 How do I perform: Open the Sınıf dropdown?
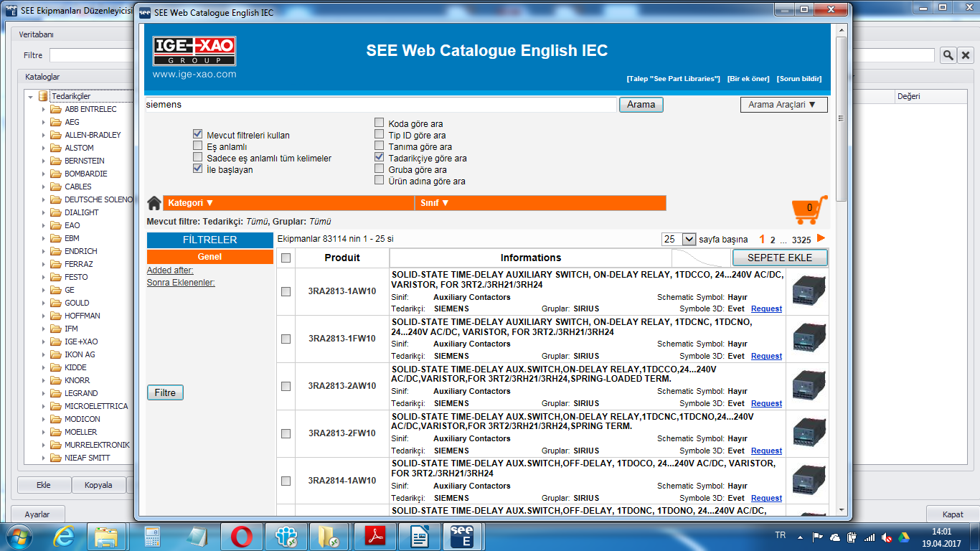tap(540, 203)
